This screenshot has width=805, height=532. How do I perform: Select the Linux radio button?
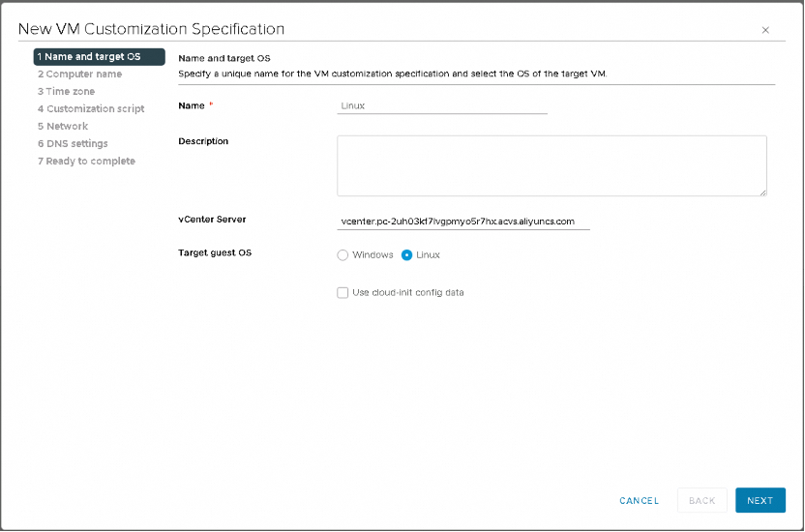coord(406,255)
